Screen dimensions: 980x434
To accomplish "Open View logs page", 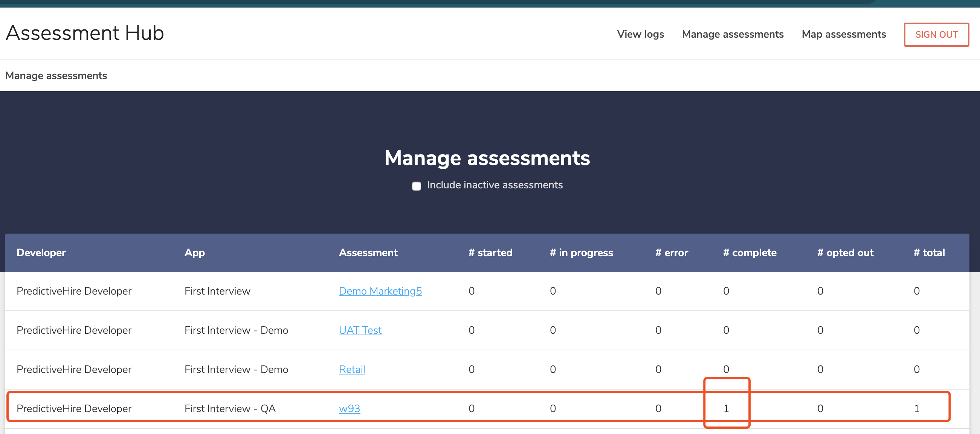I will [x=640, y=34].
